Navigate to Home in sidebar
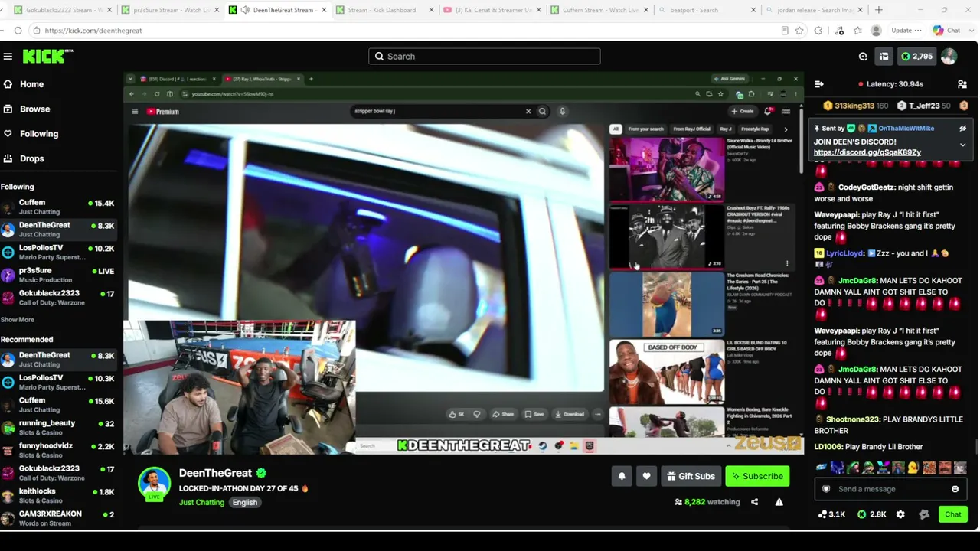Image resolution: width=980 pixels, height=551 pixels. [31, 84]
